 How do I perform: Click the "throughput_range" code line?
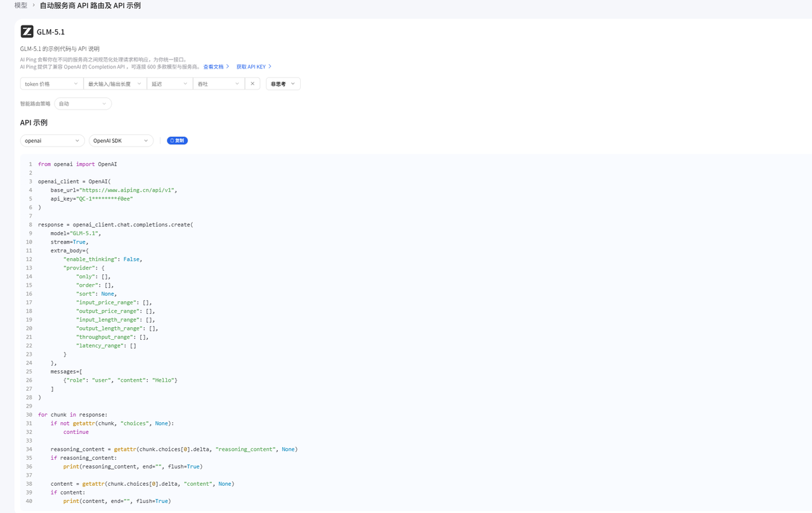coord(112,337)
